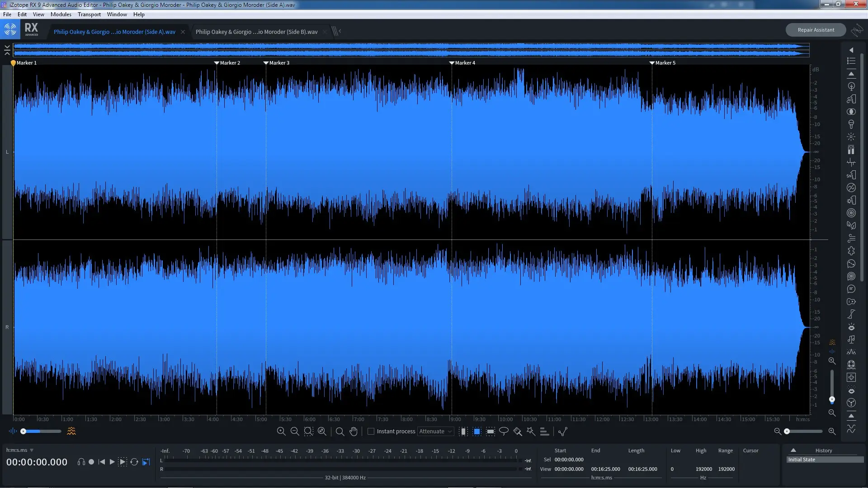Open the Attenuate instant process dropdown
Image resolution: width=868 pixels, height=488 pixels.
point(435,432)
